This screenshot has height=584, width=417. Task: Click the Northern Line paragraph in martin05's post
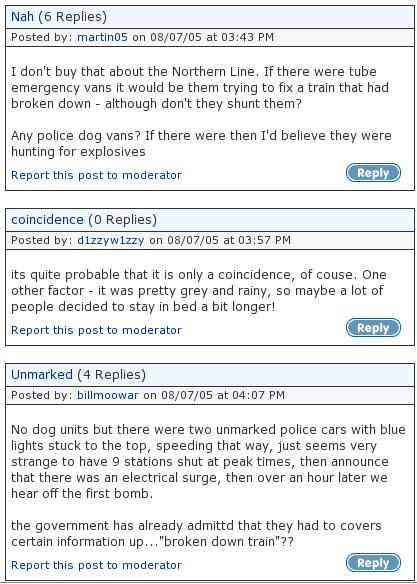[x=200, y=88]
